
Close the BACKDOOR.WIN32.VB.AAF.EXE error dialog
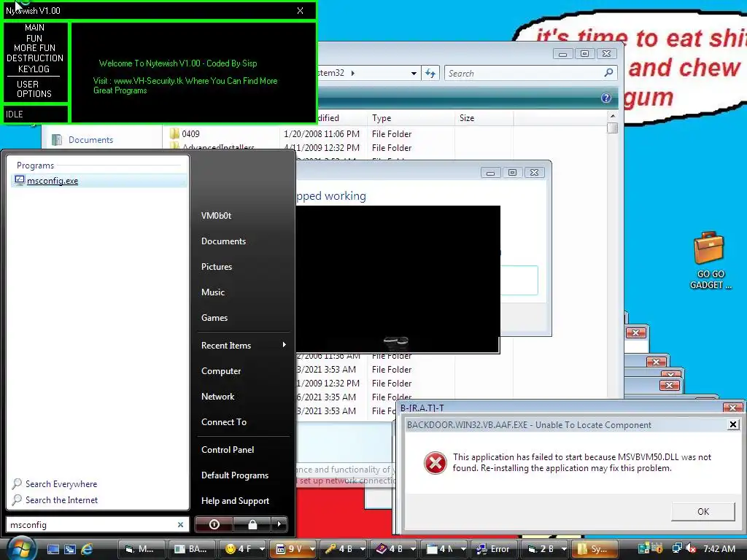click(733, 424)
